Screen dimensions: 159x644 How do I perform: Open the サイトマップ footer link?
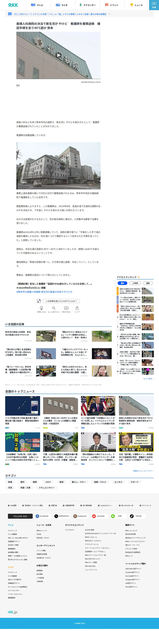coord(146,505)
